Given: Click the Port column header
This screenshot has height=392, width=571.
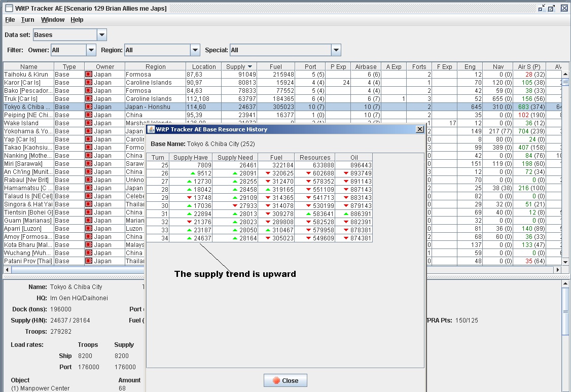Looking at the screenshot, I should (310, 66).
